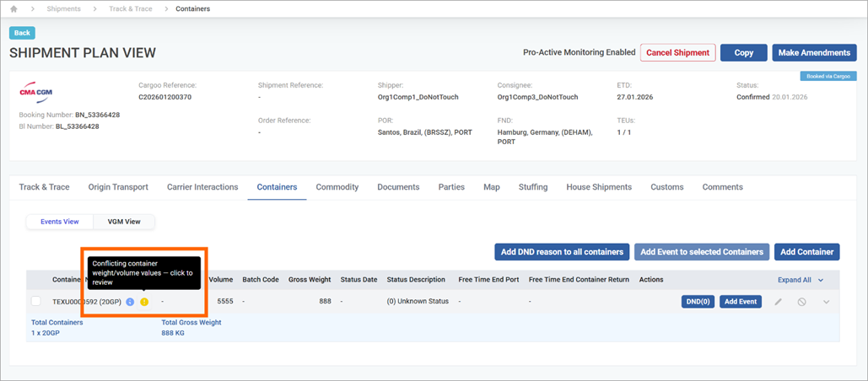The width and height of the screenshot is (868, 381).
Task: Click Pro-Active Monitoring Enabled text
Action: [579, 52]
